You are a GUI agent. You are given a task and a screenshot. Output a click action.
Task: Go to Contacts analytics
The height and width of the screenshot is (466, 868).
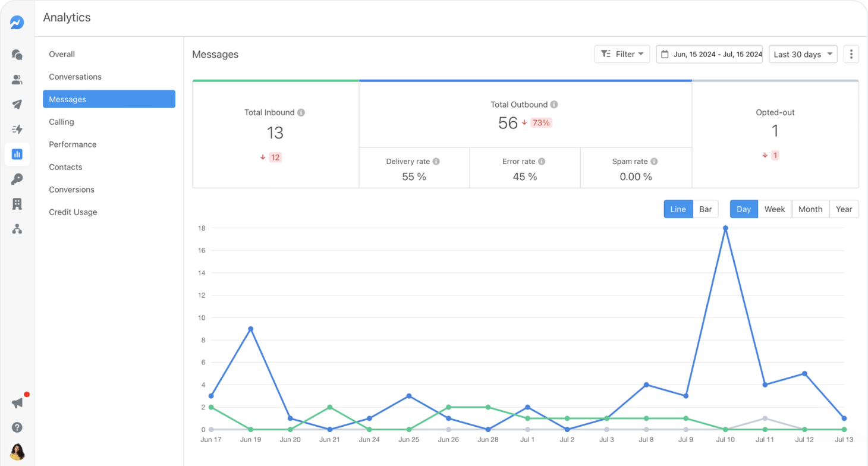65,167
